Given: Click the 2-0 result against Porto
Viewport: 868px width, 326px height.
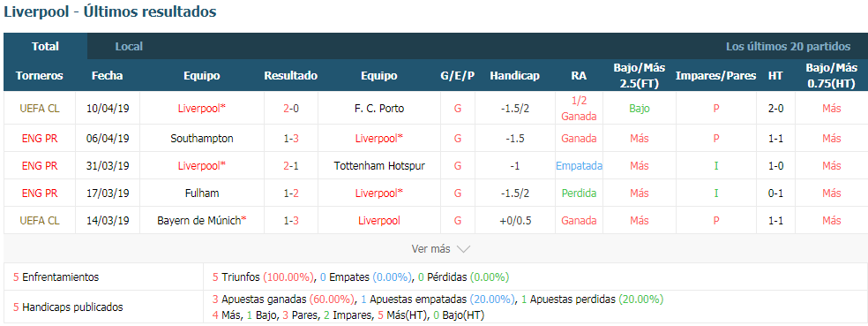Looking at the screenshot, I should [x=291, y=109].
